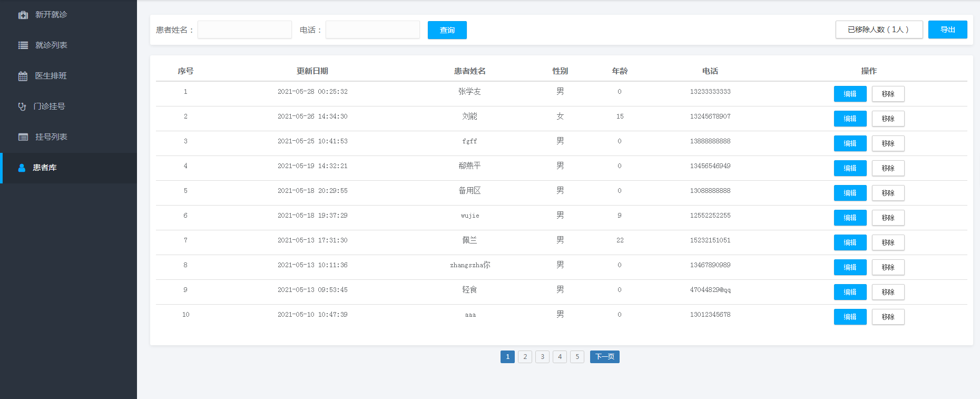This screenshot has height=399, width=980.
Task: Focus the 电话 search field
Action: pos(373,30)
